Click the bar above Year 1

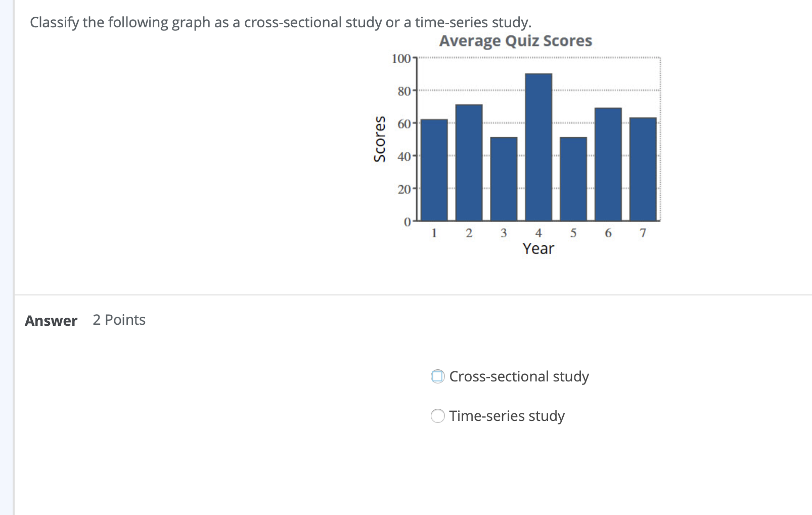[x=434, y=169]
